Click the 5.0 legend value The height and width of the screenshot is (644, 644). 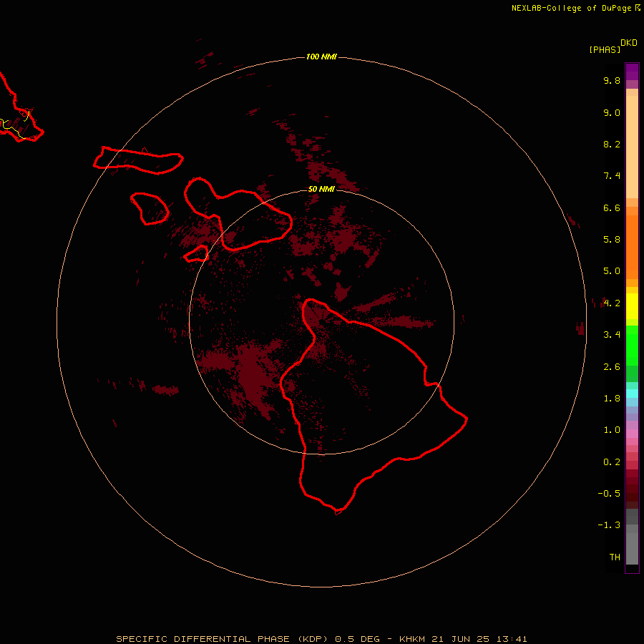[x=612, y=271]
